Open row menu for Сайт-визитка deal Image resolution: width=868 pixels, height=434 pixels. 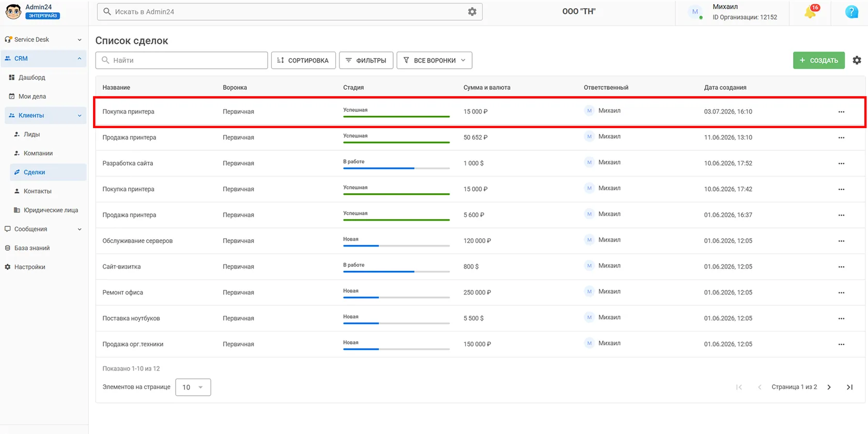(x=841, y=267)
